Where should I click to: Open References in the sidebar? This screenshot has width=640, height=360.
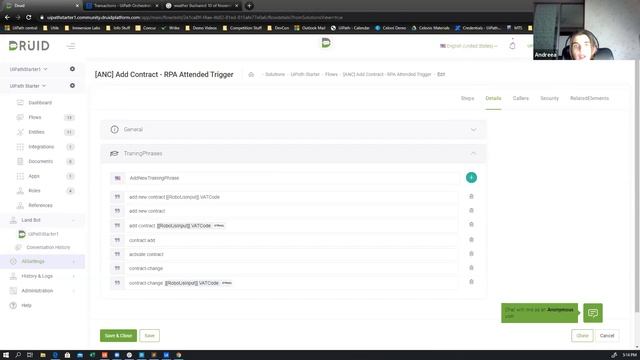point(40,205)
